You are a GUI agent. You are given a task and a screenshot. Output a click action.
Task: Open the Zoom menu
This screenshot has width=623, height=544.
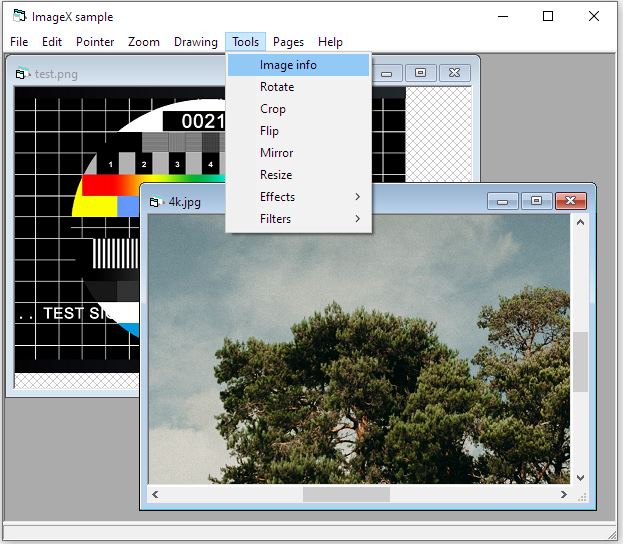pos(144,42)
